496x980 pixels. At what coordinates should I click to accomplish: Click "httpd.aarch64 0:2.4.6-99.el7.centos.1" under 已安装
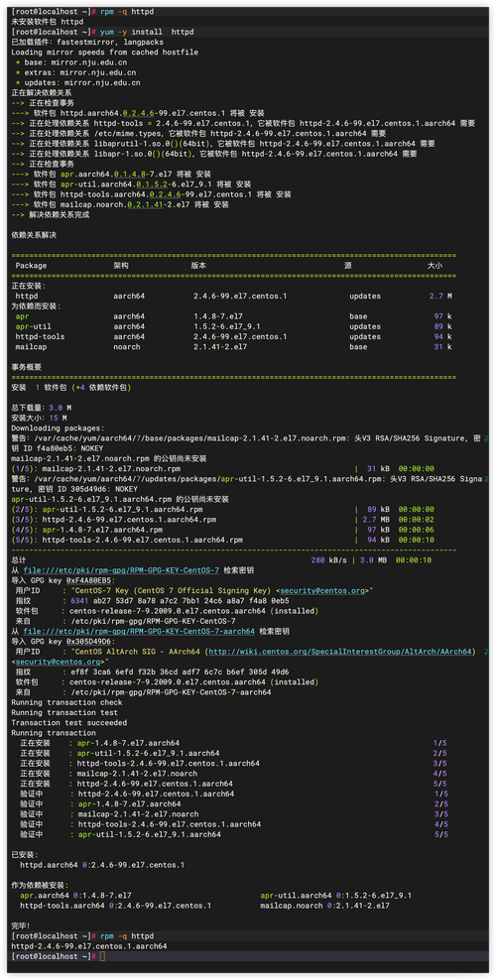click(102, 865)
